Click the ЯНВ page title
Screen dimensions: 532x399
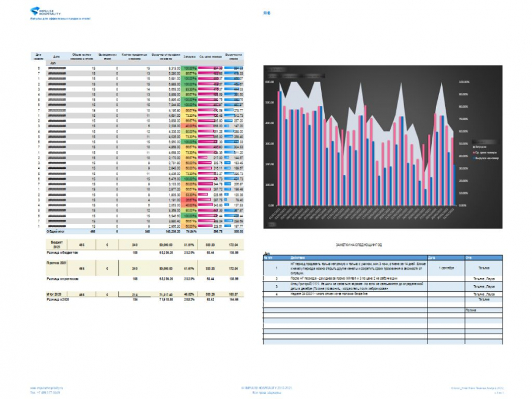pyautogui.click(x=267, y=13)
